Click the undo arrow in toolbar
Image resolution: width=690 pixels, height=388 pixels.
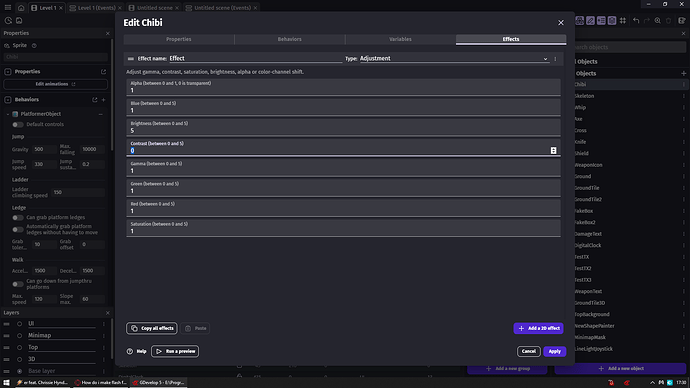point(636,21)
